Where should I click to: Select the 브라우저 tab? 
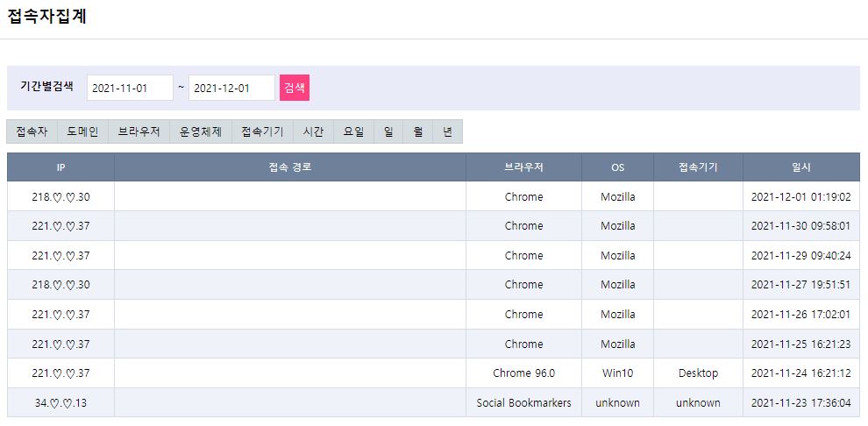pos(139,131)
